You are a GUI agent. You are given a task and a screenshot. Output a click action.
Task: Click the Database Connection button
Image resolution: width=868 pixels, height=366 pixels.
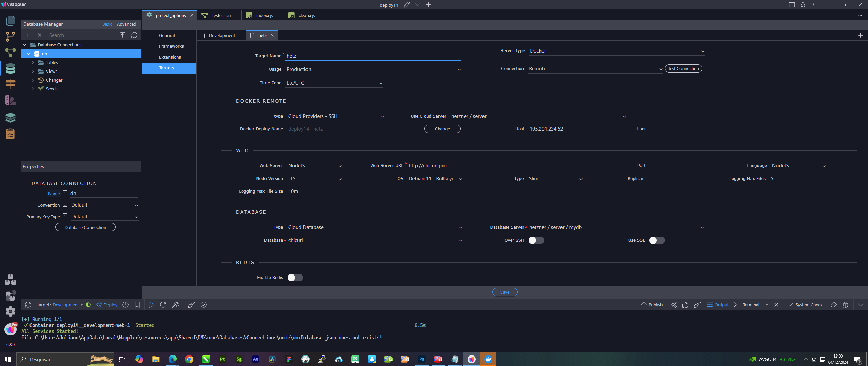[x=85, y=227]
